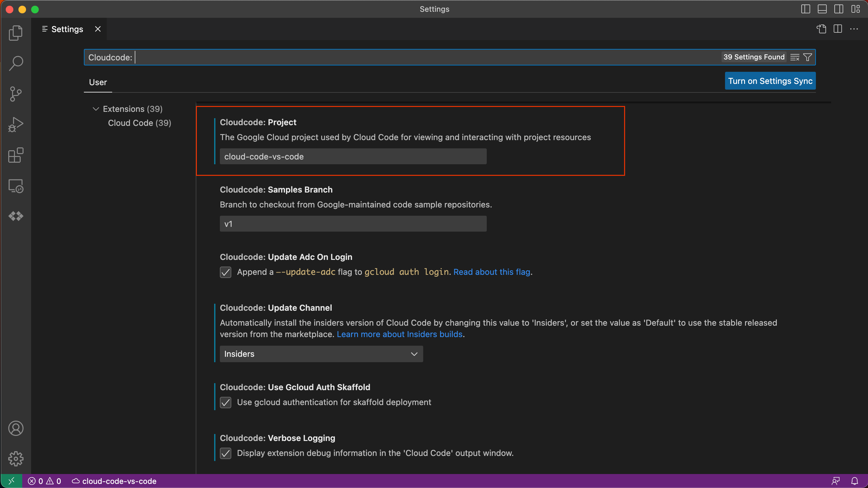Open Settings as JSON file
The height and width of the screenshot is (488, 868).
(x=821, y=29)
